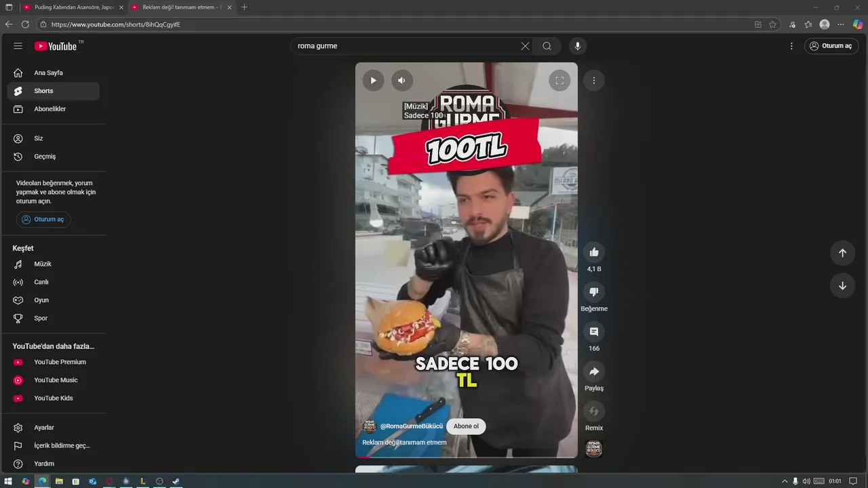Click Oturum aç button in header

[x=831, y=46]
